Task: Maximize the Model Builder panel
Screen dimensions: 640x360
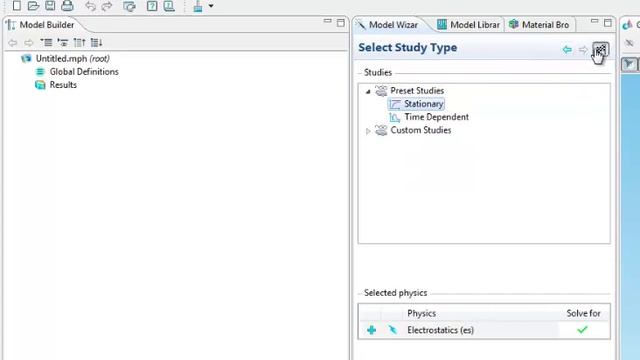Action: [341, 23]
